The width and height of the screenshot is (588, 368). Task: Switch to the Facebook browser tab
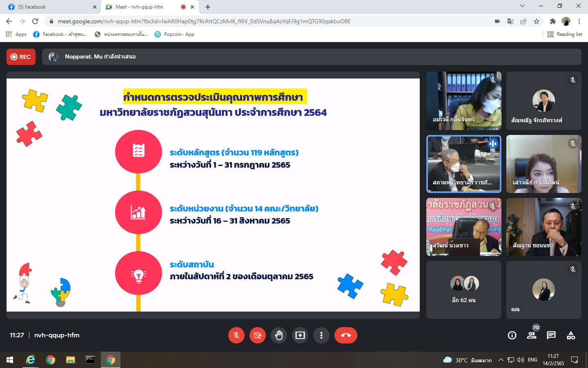[x=49, y=7]
